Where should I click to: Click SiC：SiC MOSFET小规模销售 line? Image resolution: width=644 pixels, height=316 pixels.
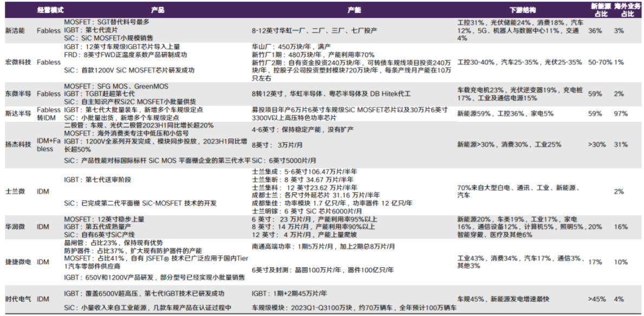[x=108, y=38]
